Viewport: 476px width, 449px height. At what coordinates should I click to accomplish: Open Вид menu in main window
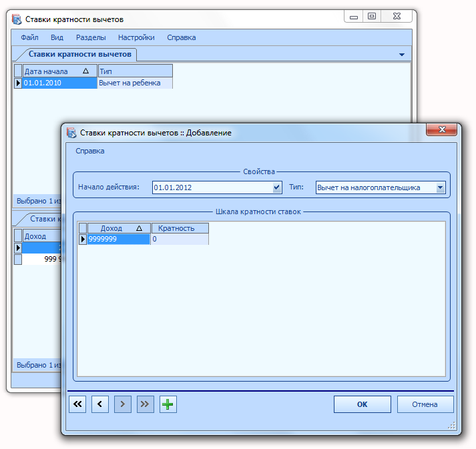point(57,37)
